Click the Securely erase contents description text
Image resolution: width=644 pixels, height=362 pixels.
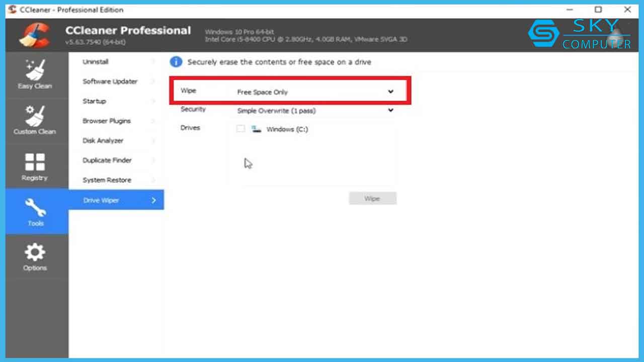(x=279, y=62)
